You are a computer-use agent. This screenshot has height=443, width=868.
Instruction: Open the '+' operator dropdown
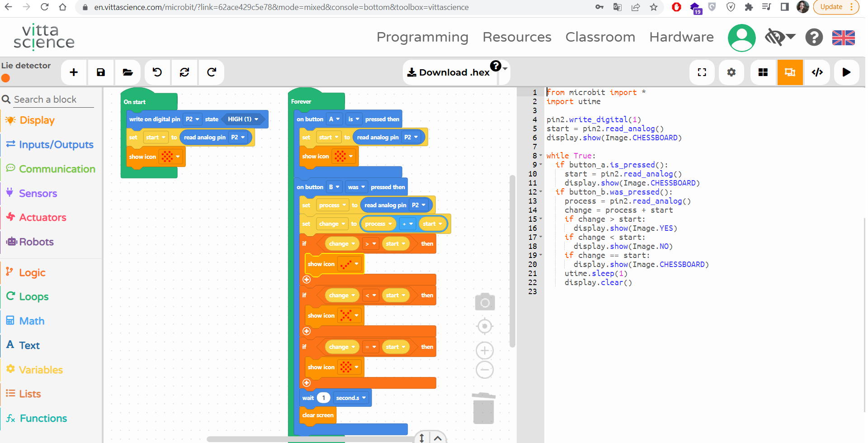point(408,224)
